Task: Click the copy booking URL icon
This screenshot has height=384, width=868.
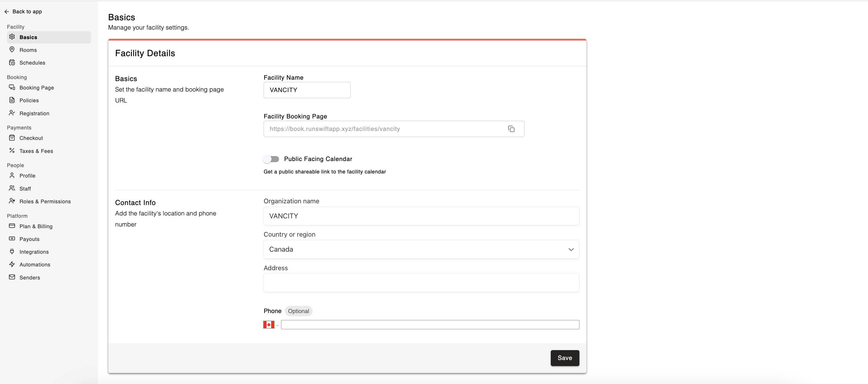Action: 511,129
